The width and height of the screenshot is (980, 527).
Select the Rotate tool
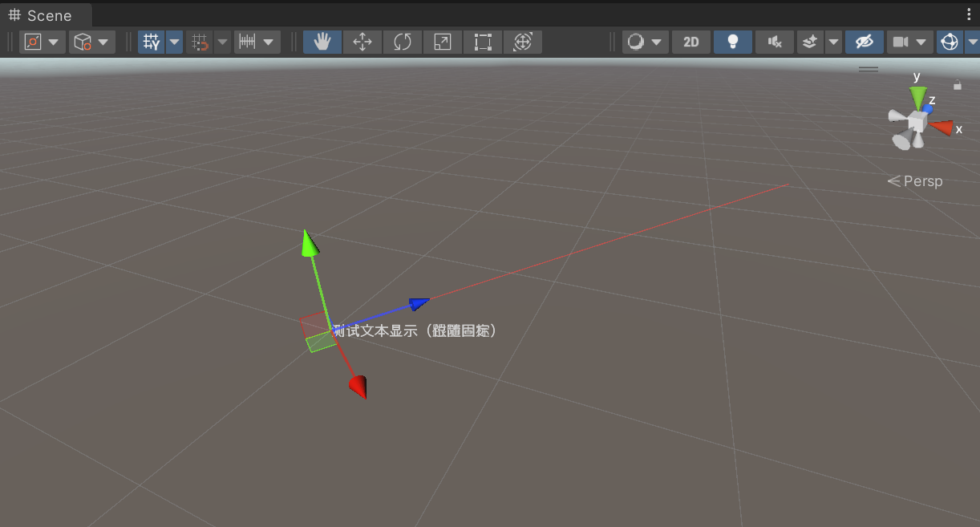tap(403, 42)
